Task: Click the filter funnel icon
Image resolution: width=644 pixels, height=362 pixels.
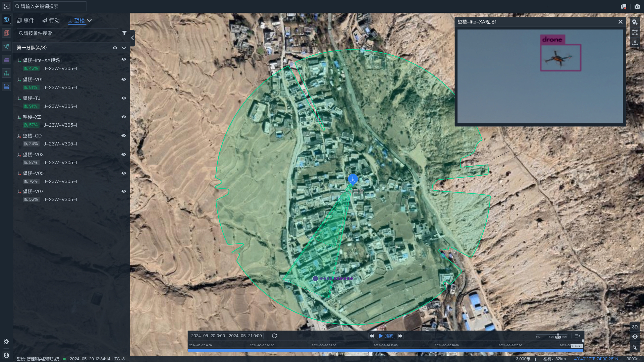Action: [x=124, y=33]
